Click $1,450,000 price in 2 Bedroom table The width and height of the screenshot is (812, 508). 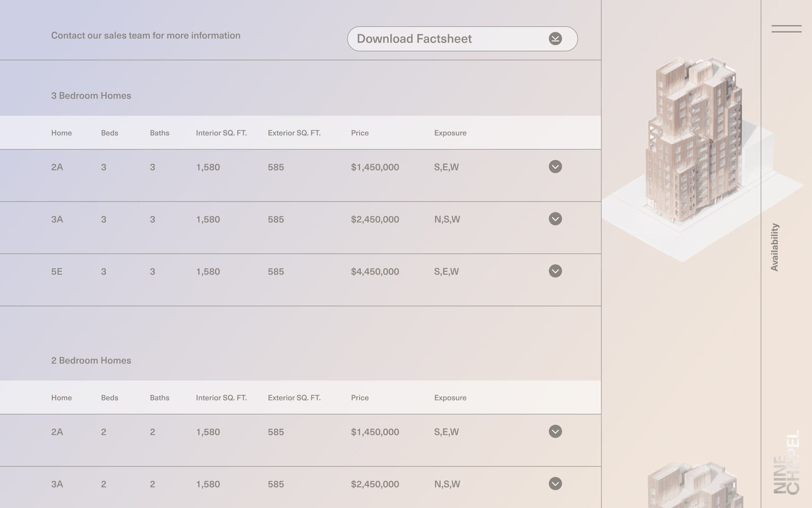tap(375, 432)
